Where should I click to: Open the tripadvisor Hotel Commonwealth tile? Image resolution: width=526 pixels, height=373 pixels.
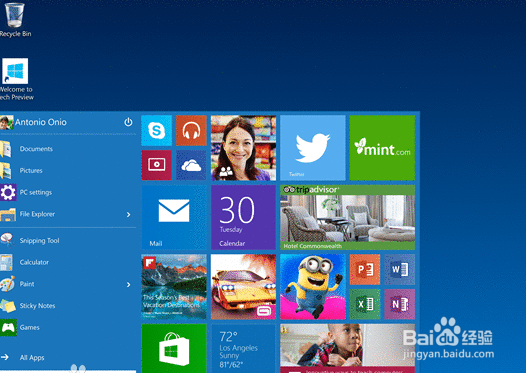[348, 217]
